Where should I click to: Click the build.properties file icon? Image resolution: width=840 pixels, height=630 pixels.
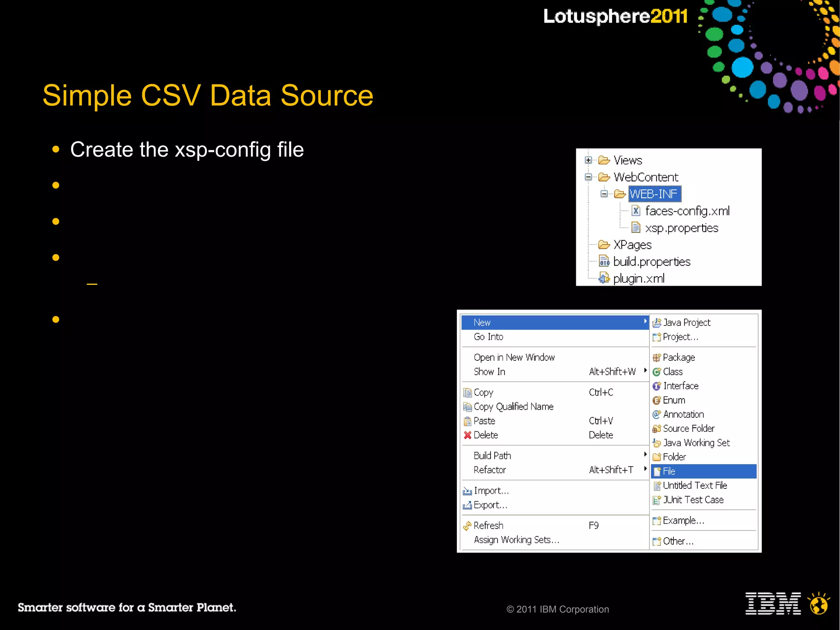(x=604, y=261)
